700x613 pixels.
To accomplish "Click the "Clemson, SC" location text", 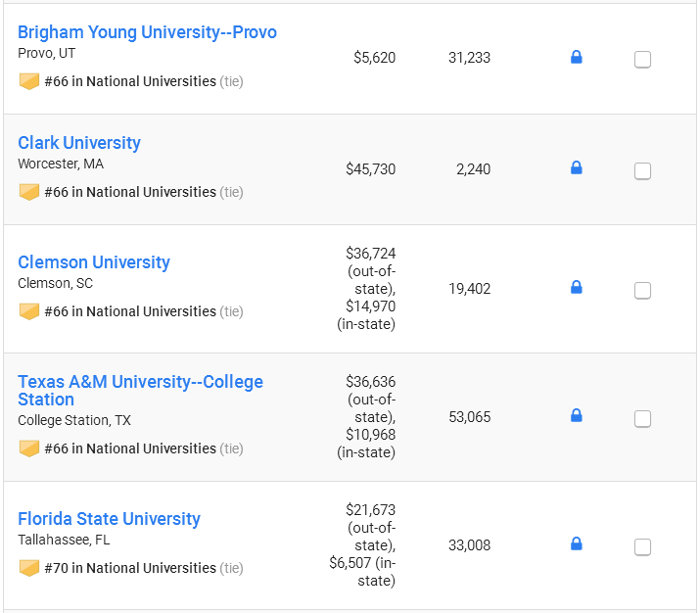I will click(x=56, y=283).
